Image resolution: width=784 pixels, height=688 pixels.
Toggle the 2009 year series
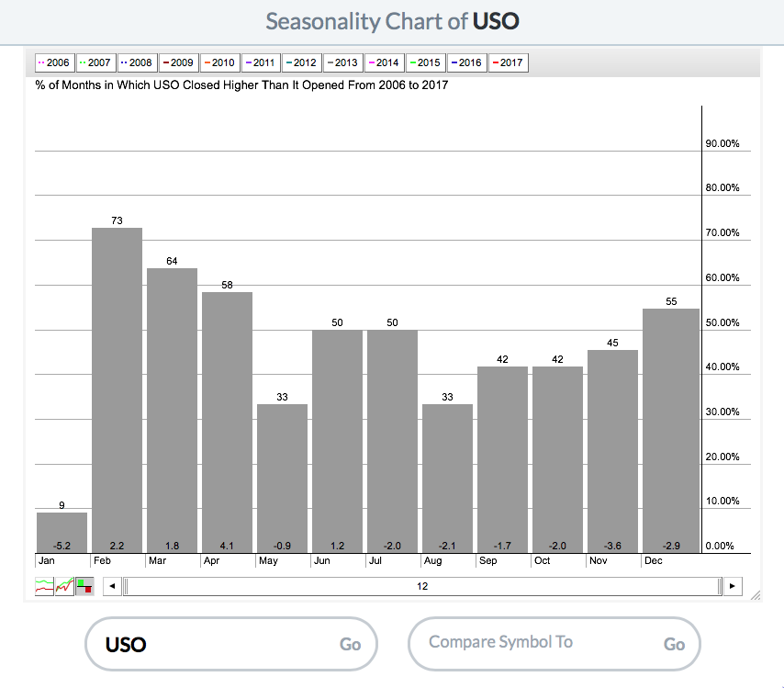pyautogui.click(x=177, y=62)
